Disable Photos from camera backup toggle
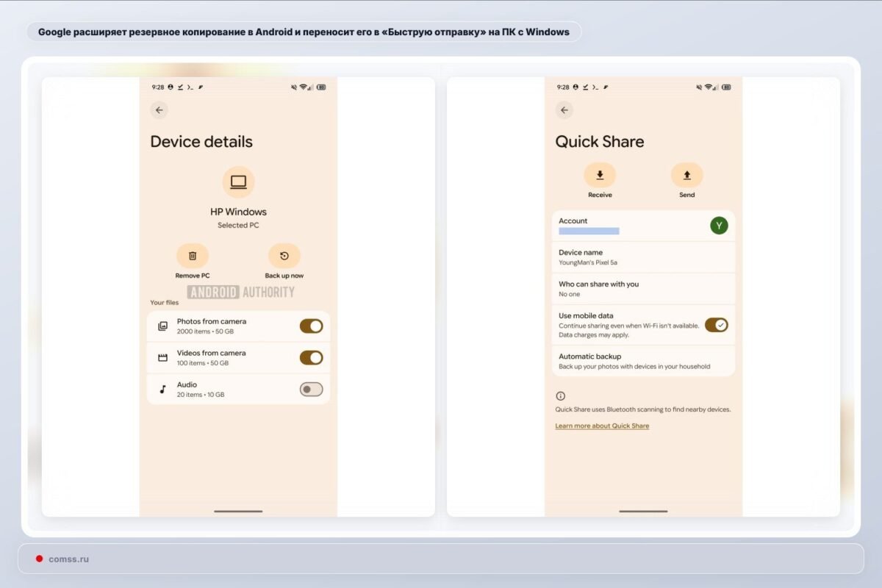Screen dimensions: 882x588 point(311,326)
